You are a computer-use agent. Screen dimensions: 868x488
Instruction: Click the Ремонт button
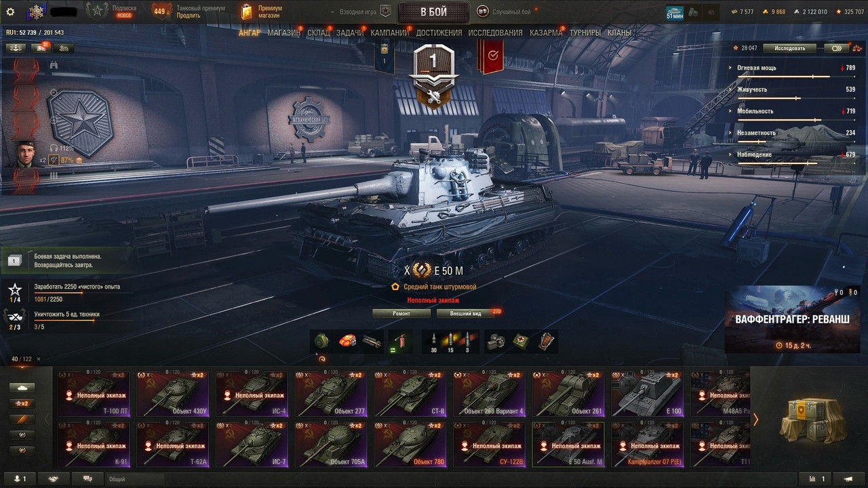click(x=401, y=313)
